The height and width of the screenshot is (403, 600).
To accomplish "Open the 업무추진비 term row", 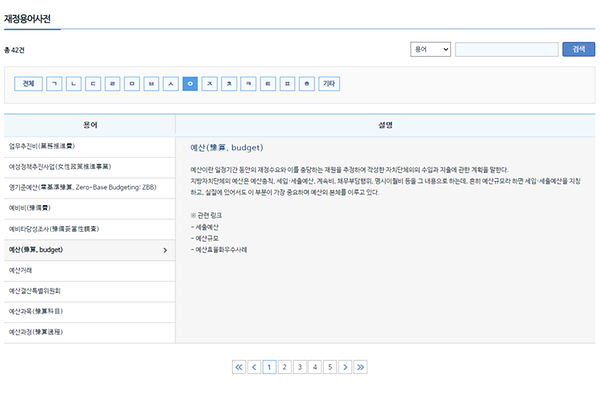I will click(x=90, y=146).
